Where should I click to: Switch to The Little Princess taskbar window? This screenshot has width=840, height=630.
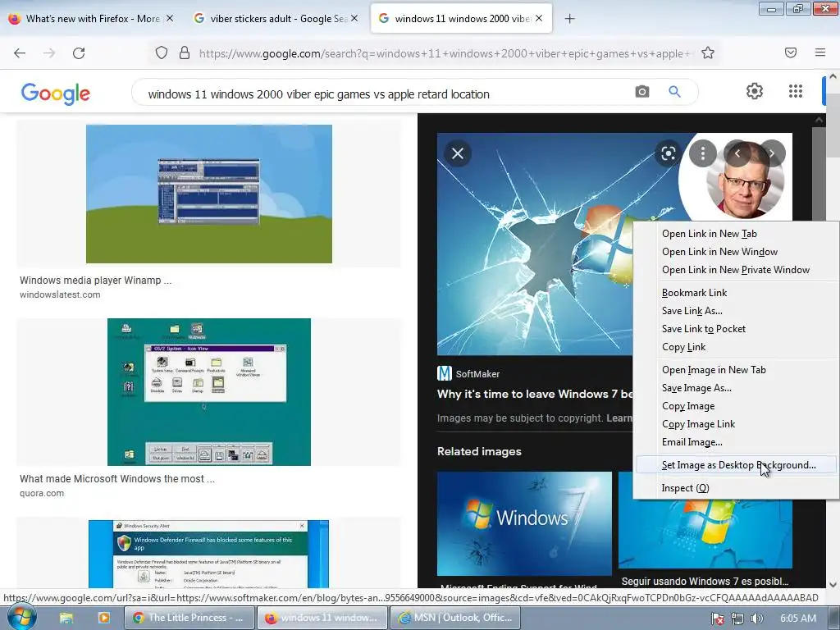coord(189,618)
